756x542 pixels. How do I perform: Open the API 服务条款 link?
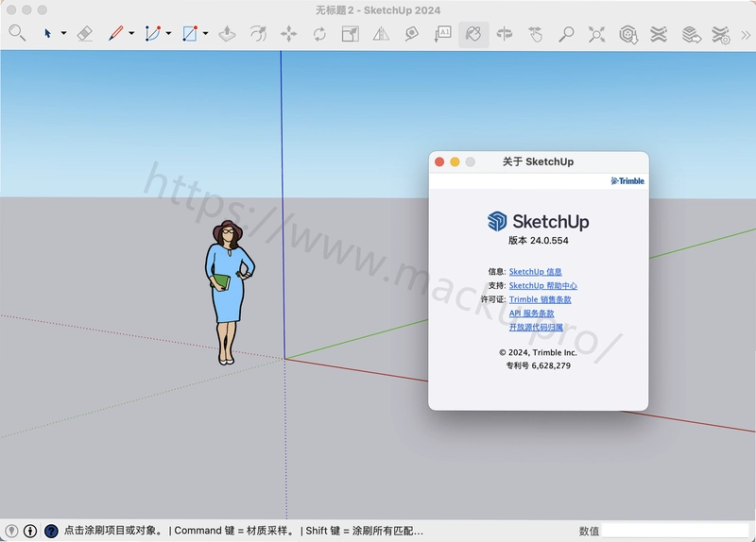[x=531, y=313]
